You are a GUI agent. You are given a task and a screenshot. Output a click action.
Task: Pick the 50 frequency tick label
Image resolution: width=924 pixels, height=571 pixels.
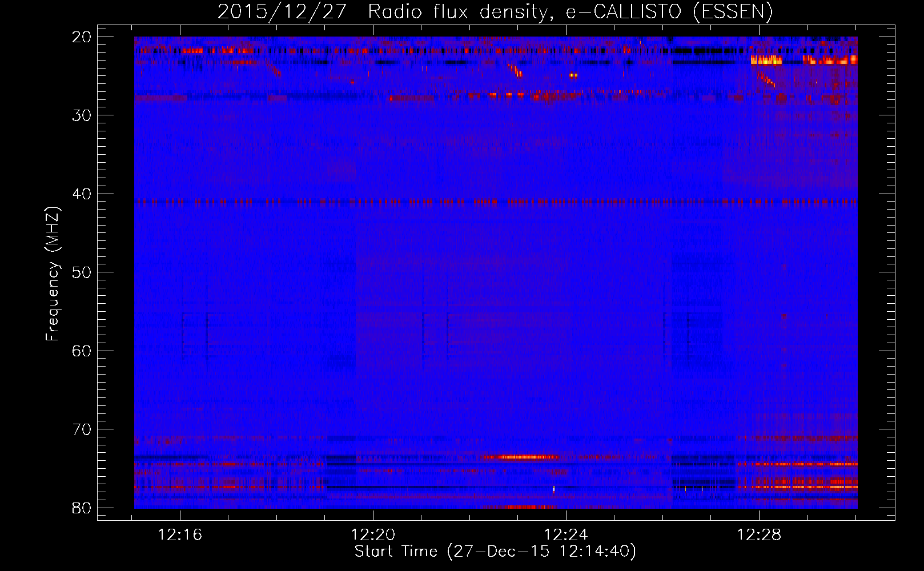82,272
